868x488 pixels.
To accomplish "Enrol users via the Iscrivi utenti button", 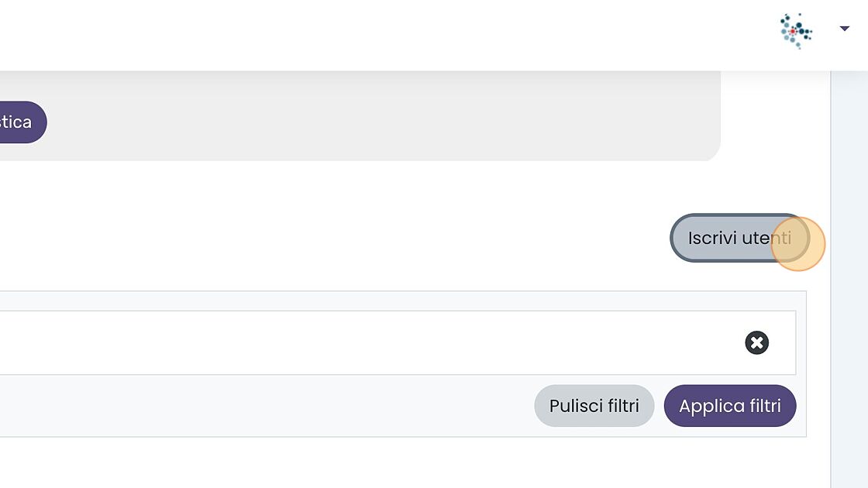I will pos(739,238).
